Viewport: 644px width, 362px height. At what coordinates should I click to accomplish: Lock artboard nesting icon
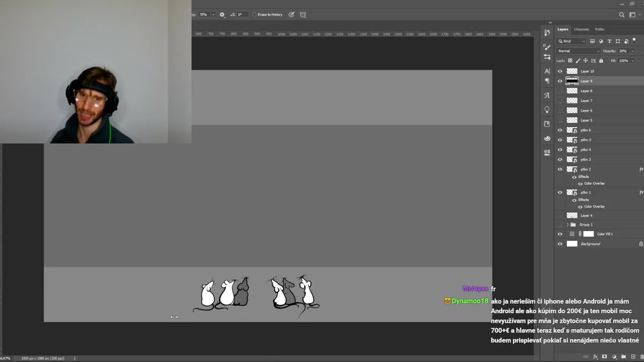(594, 61)
